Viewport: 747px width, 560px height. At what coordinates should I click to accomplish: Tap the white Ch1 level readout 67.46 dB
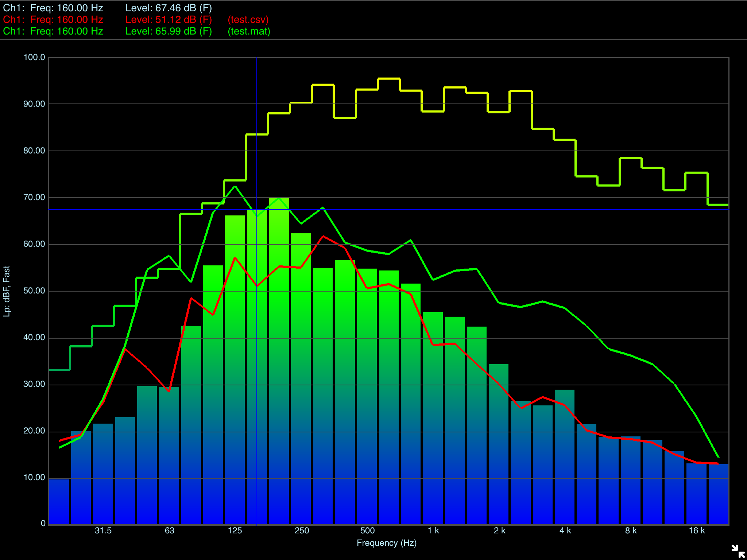169,8
